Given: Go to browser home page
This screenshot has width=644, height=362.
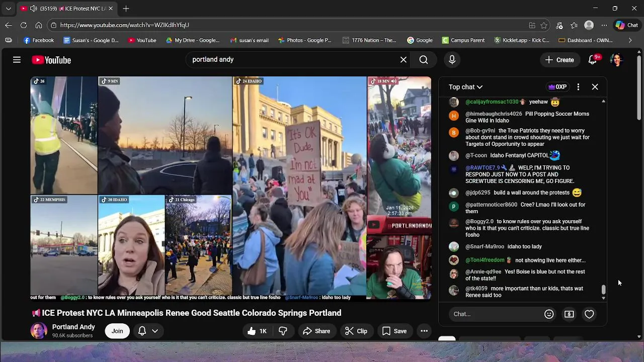Looking at the screenshot, I should point(38,25).
